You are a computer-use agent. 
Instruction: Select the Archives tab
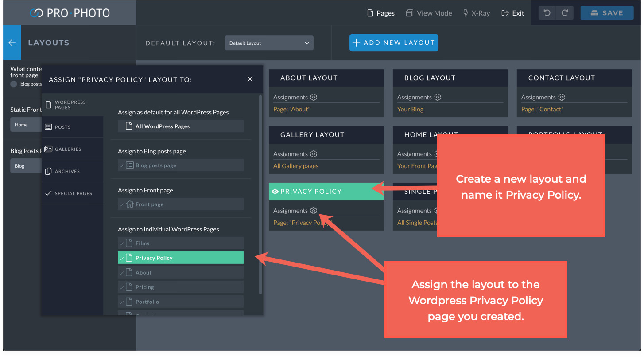72,171
